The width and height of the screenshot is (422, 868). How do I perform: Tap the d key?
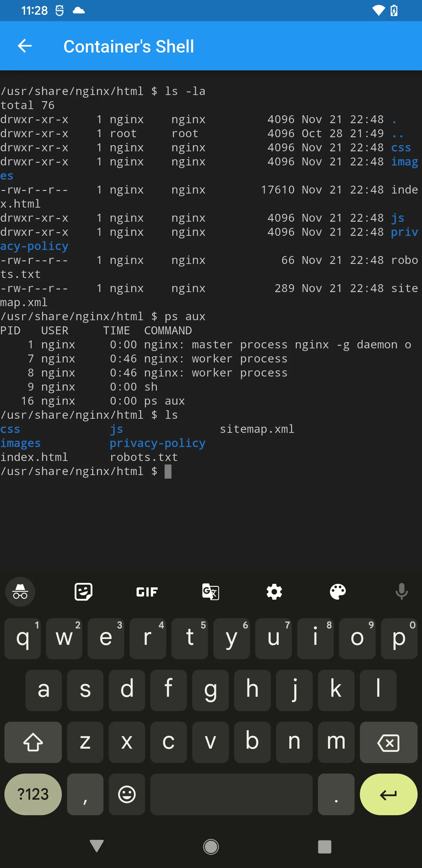click(127, 690)
